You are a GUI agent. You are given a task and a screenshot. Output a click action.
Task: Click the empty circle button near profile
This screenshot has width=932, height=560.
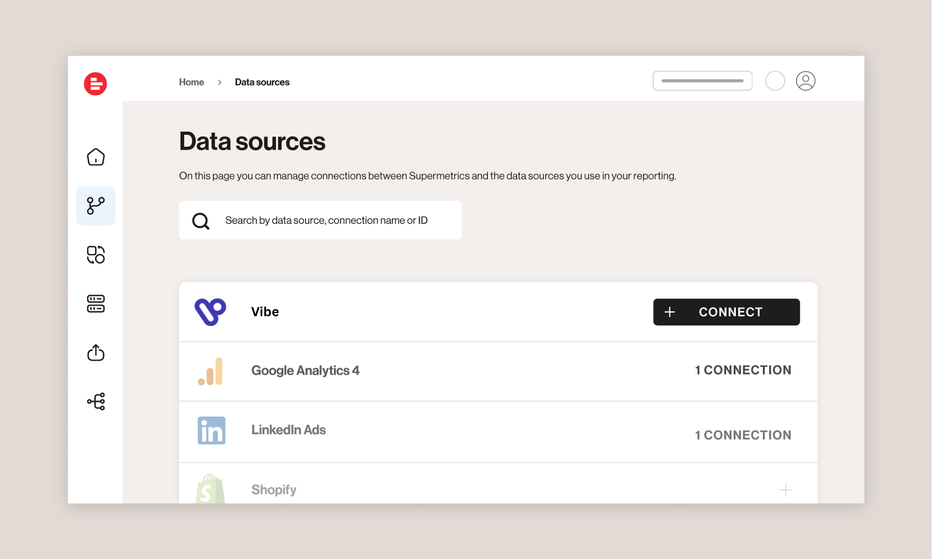click(x=775, y=81)
